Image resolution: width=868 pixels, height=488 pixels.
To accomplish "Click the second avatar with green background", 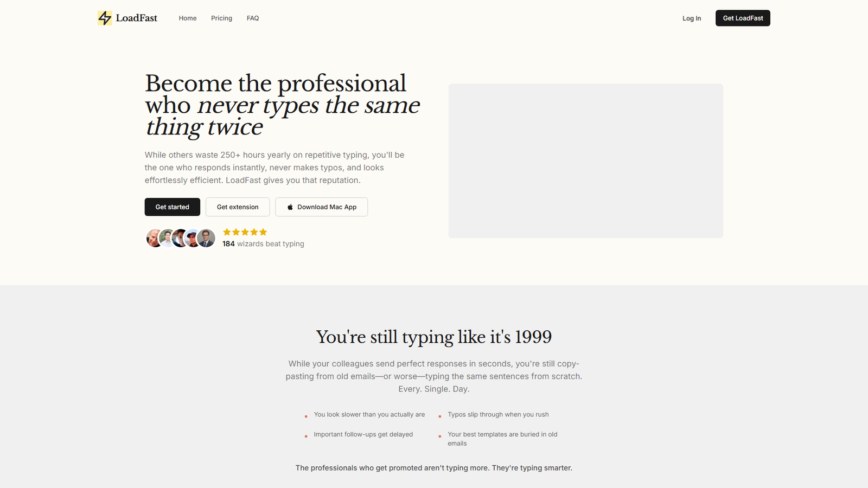I will click(167, 238).
